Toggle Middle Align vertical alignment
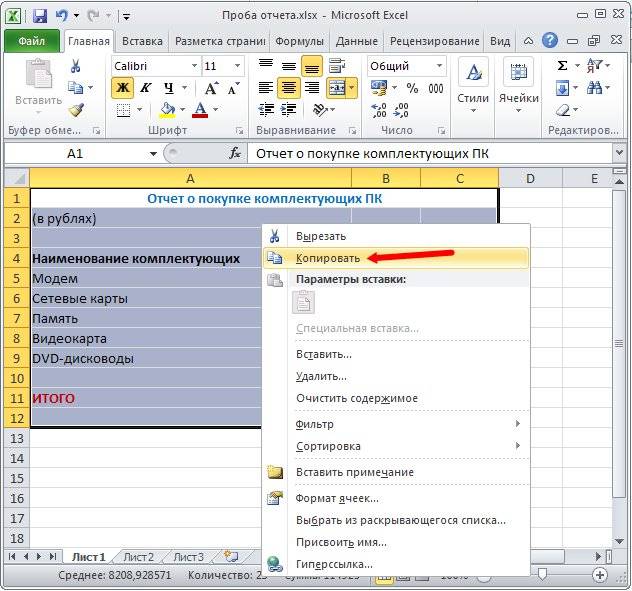The image size is (632, 591). [x=289, y=65]
